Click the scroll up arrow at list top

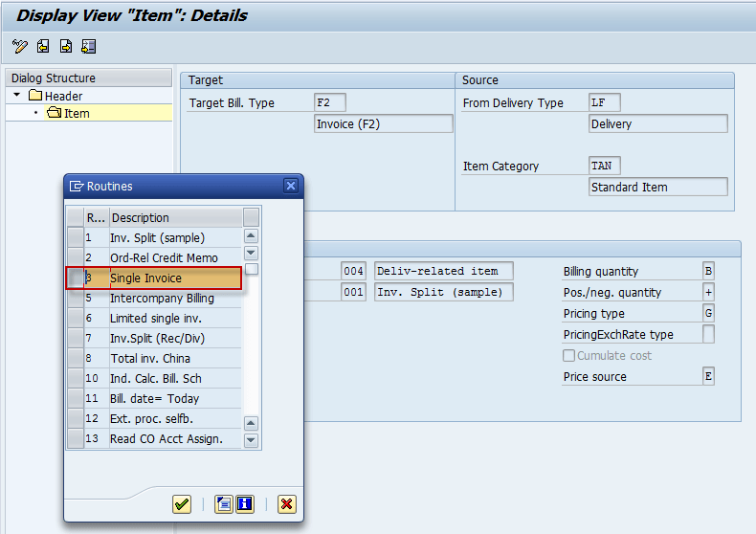251,235
